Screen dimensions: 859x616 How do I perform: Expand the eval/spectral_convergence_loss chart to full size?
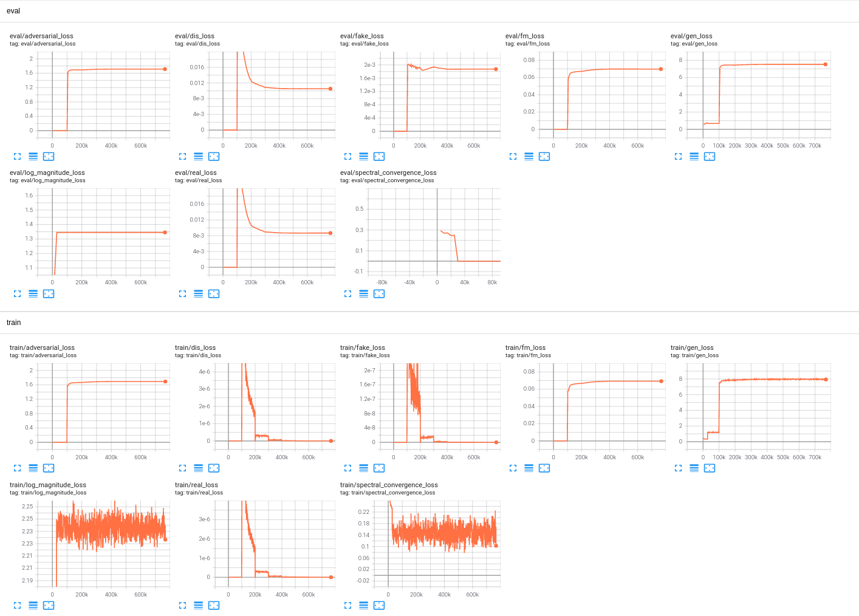pos(347,294)
